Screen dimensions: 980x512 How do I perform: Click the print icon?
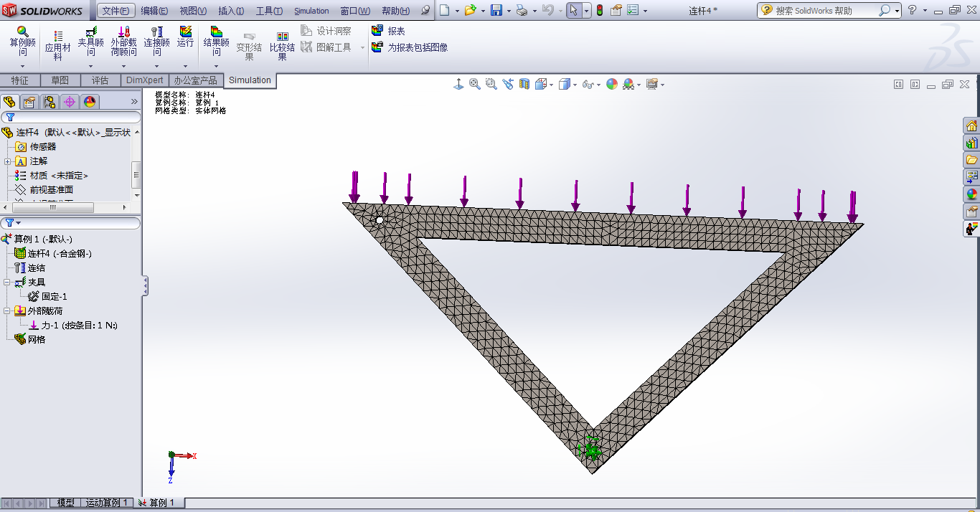tap(522, 11)
